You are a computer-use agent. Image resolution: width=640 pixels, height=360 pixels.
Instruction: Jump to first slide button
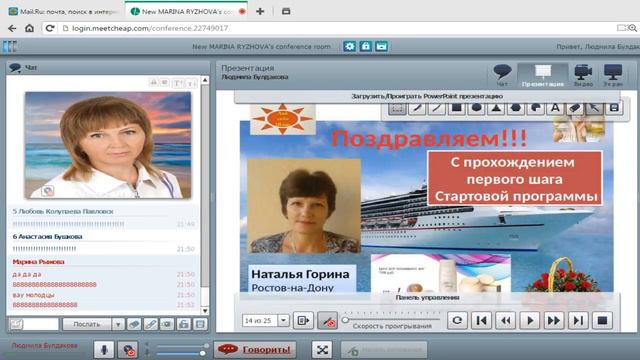(x=481, y=320)
